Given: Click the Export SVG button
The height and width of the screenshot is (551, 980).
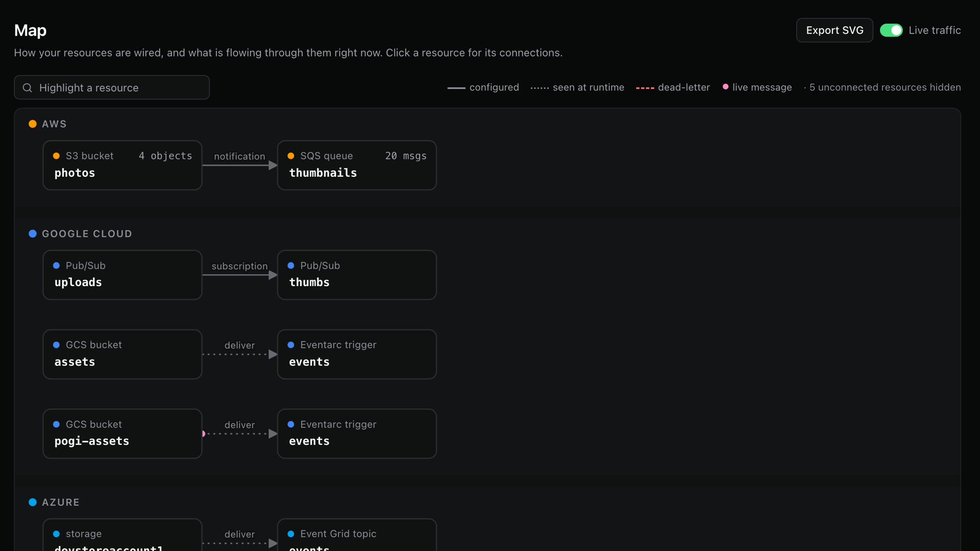Looking at the screenshot, I should click(834, 30).
